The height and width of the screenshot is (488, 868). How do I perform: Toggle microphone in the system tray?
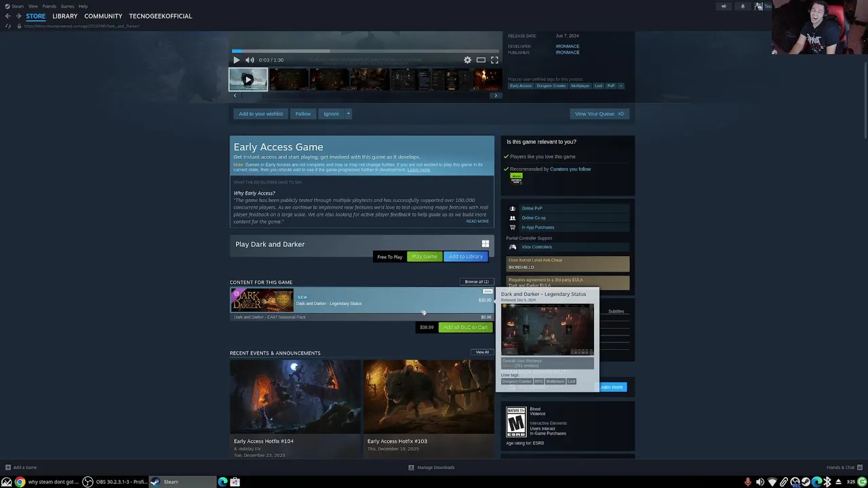click(748, 482)
